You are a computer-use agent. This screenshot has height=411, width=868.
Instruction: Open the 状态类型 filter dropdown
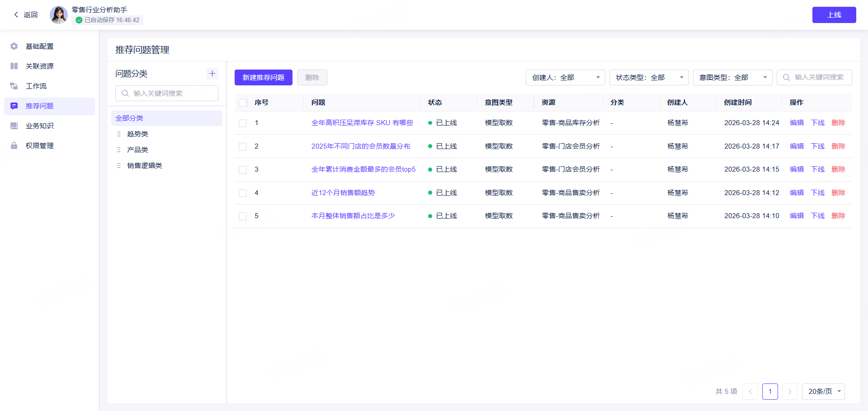coord(649,77)
